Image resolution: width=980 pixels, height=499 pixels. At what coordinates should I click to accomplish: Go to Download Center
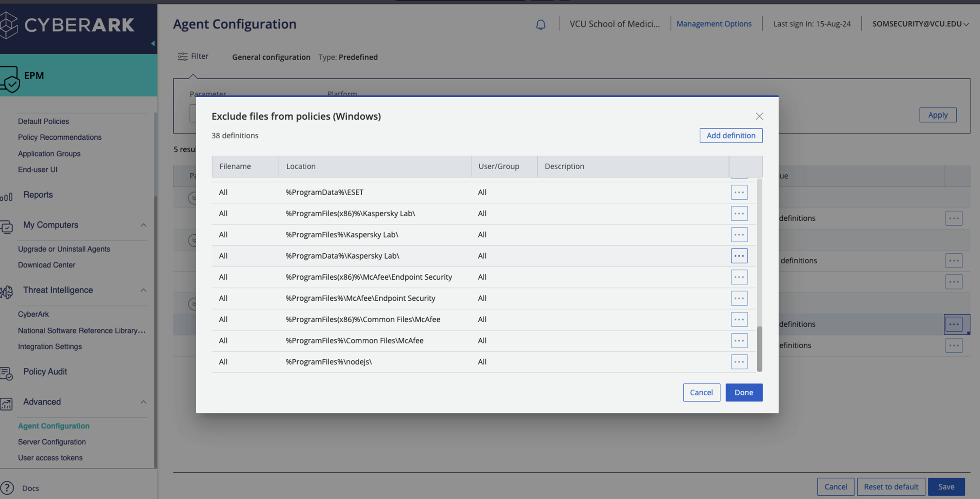coord(46,265)
